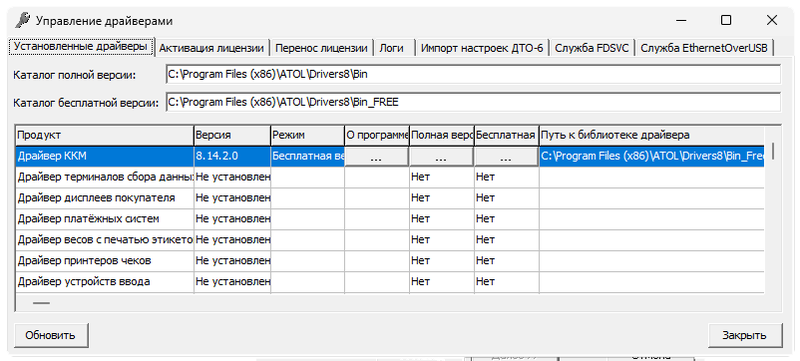Click Каталог полной версии path field
Viewport: 800px width, 361px height.
click(473, 74)
